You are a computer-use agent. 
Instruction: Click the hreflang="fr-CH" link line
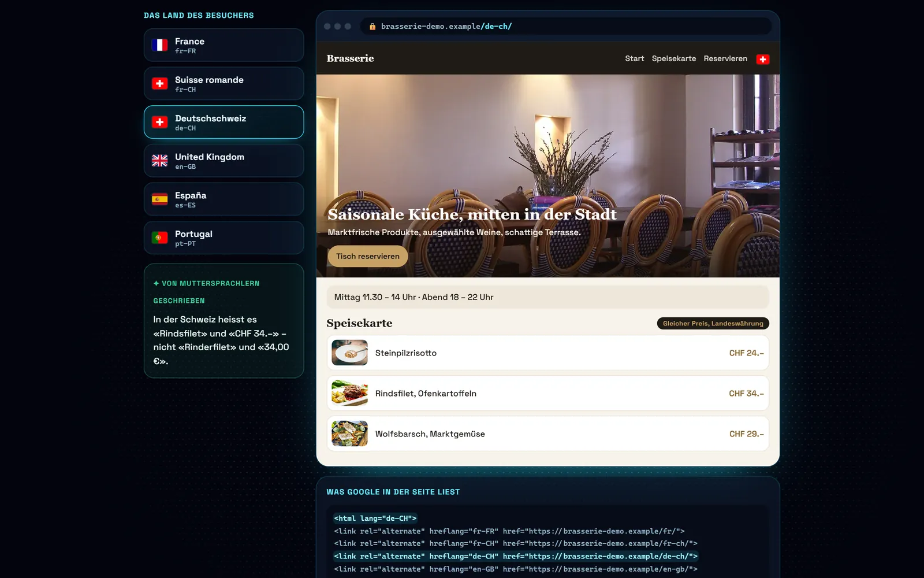click(516, 543)
